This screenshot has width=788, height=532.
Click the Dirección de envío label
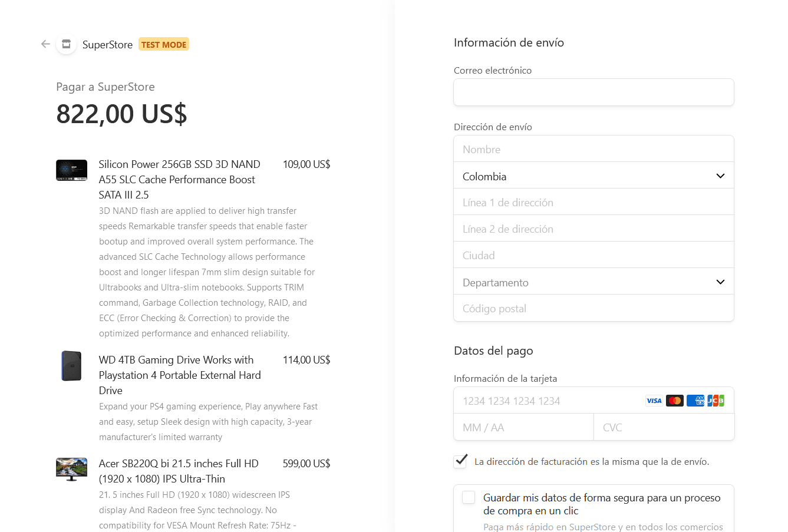493,127
